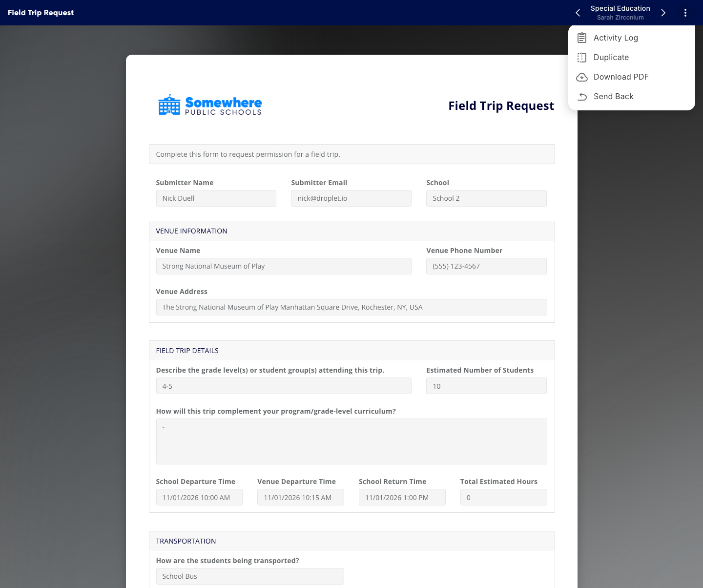Click the Venue Address field
Viewport: 703px width, 588px height.
tap(351, 307)
